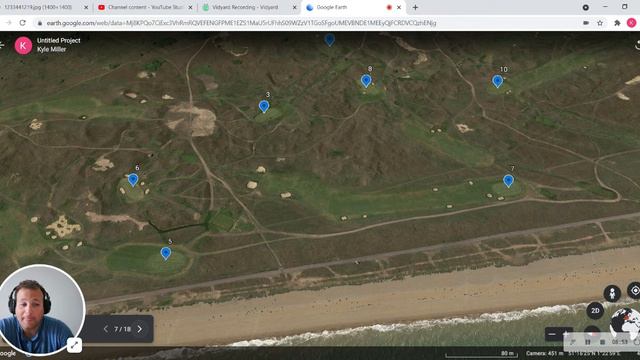Fly to my location target icon
640x360 pixels.
pos(635,291)
